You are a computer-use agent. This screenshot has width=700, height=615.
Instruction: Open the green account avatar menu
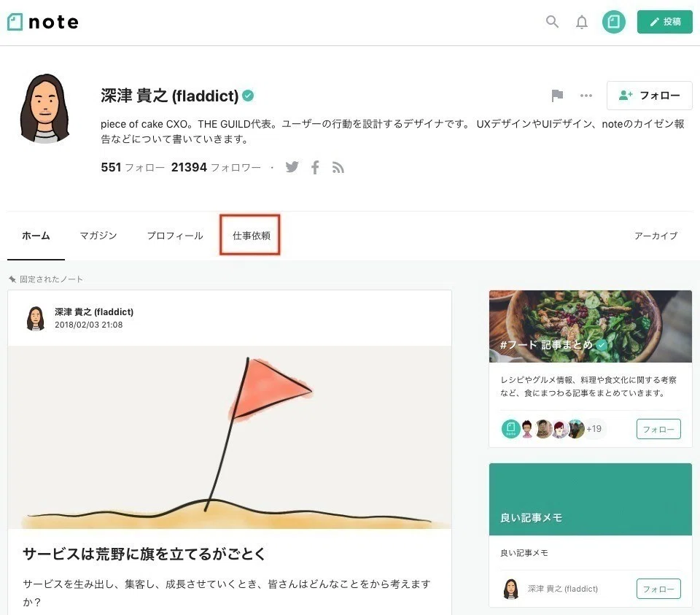click(x=613, y=21)
